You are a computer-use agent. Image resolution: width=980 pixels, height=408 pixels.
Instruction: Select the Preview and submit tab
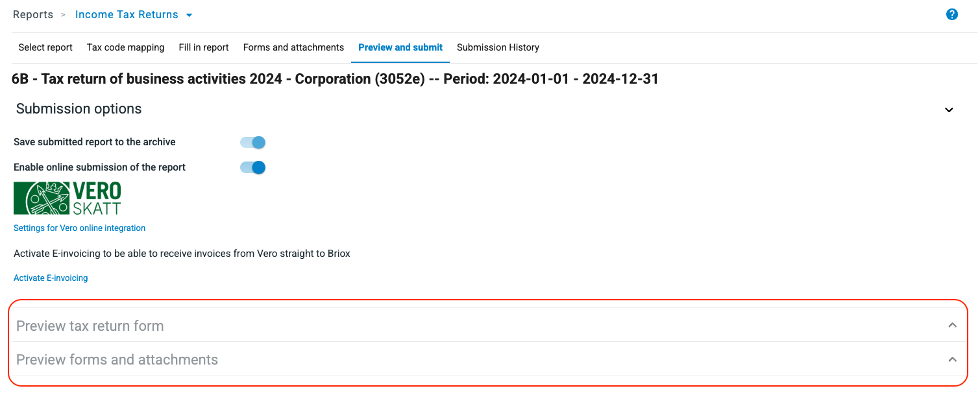tap(400, 47)
